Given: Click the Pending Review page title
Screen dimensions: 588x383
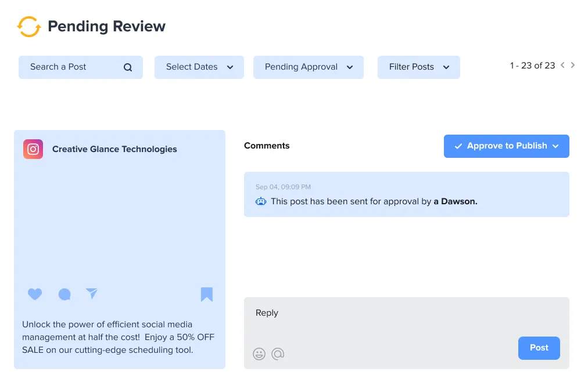Looking at the screenshot, I should (x=106, y=26).
